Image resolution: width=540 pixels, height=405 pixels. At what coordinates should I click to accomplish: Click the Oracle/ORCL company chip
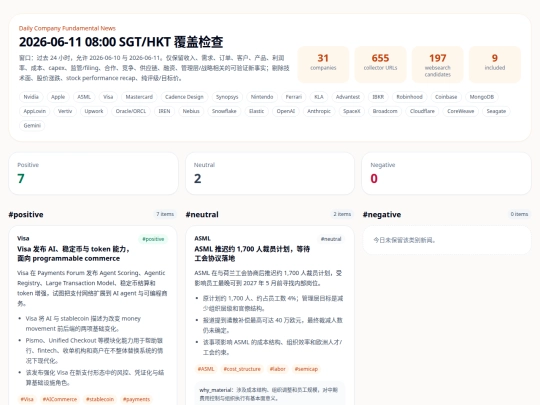pos(131,111)
